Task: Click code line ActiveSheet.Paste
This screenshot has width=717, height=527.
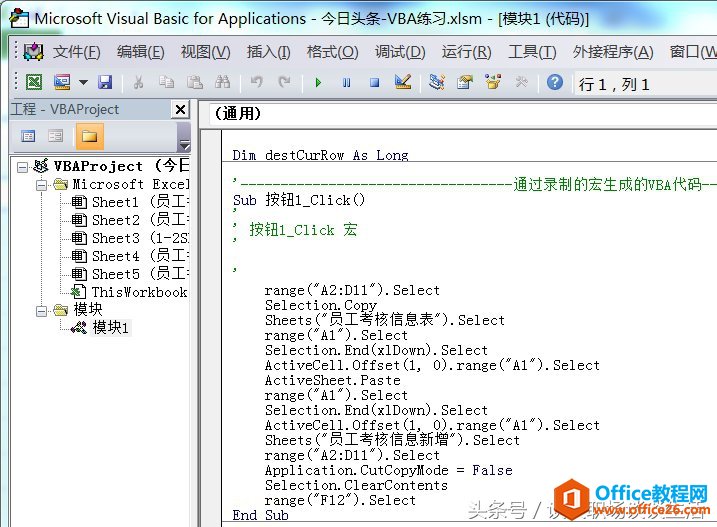Action: pos(332,380)
